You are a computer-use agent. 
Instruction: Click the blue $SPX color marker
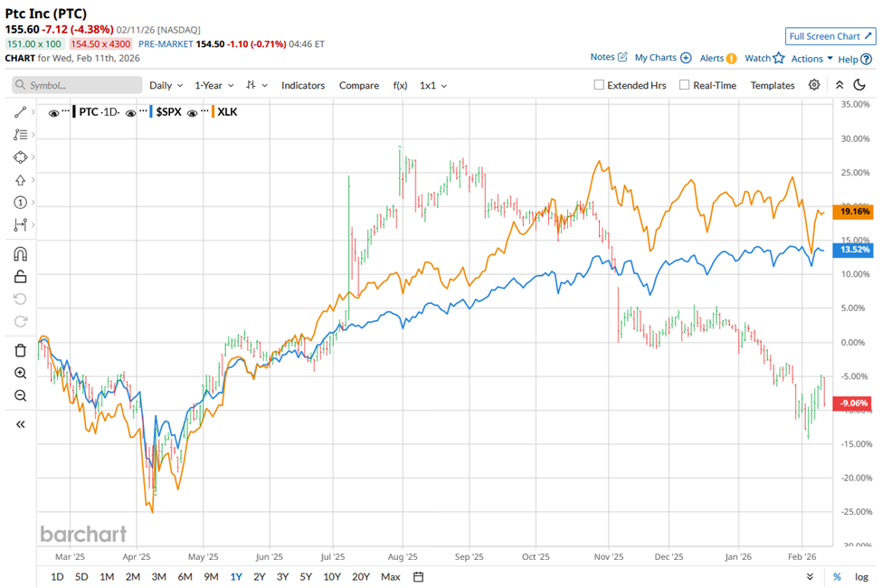[x=151, y=111]
